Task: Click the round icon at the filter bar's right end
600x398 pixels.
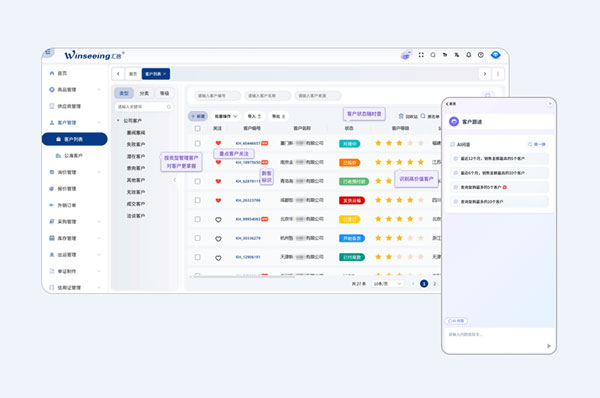Action: (x=488, y=96)
